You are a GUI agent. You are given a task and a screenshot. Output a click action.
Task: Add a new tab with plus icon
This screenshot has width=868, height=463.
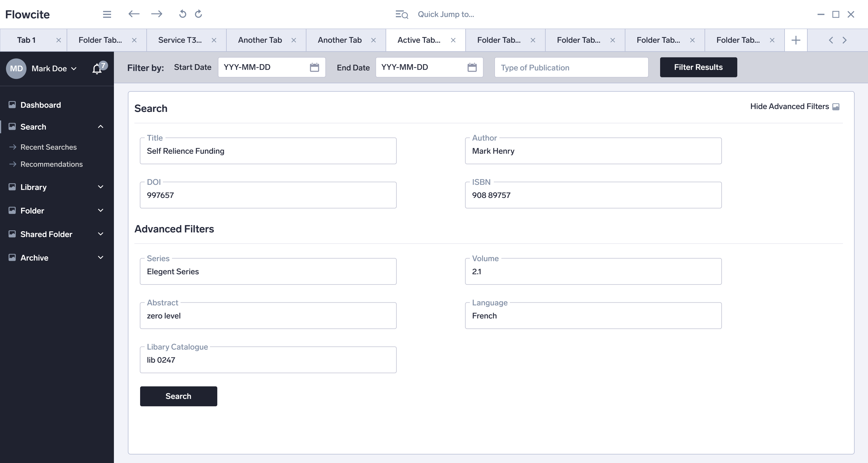796,40
